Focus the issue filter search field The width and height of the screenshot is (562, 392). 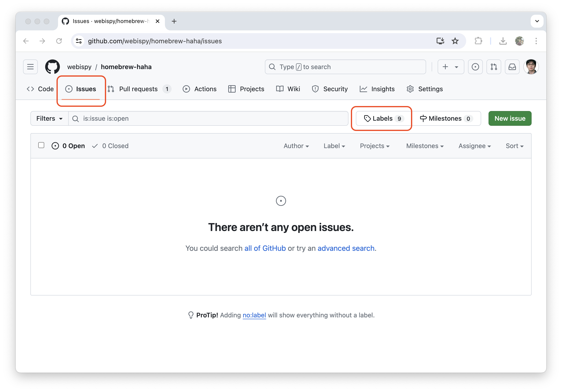click(x=208, y=118)
